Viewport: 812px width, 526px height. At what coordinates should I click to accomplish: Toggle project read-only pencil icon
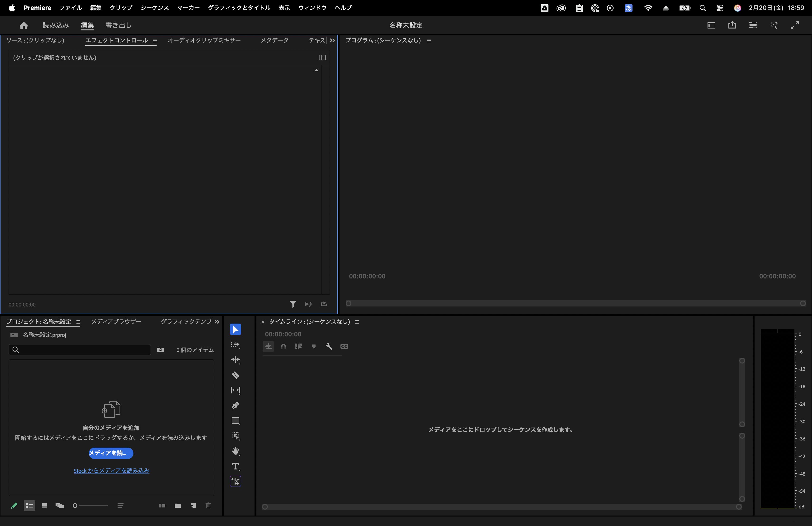[14, 506]
